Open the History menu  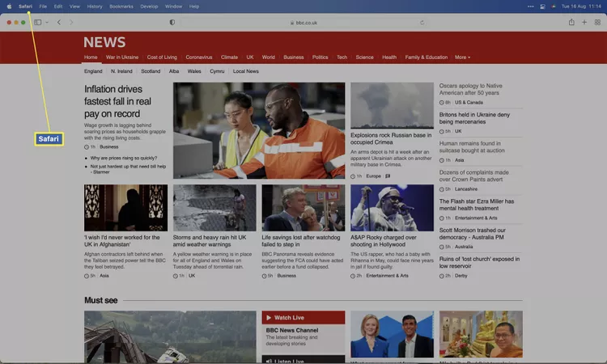pyautogui.click(x=95, y=6)
